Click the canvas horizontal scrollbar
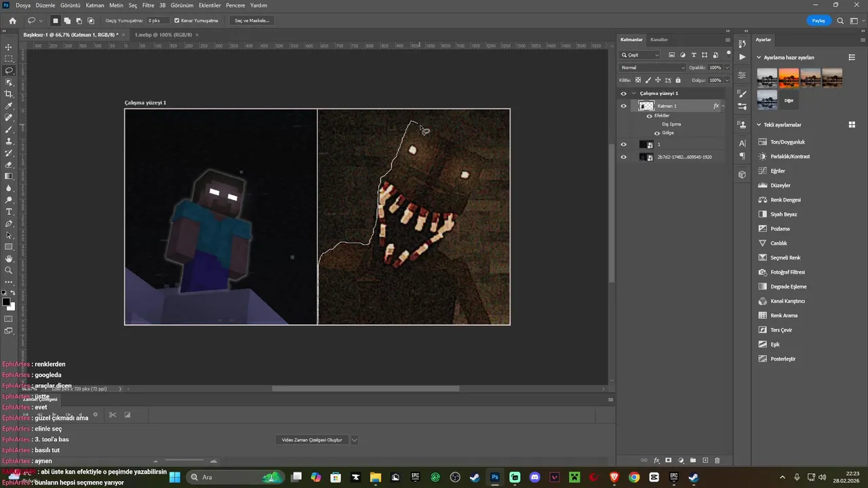The height and width of the screenshot is (488, 868). 366,389
